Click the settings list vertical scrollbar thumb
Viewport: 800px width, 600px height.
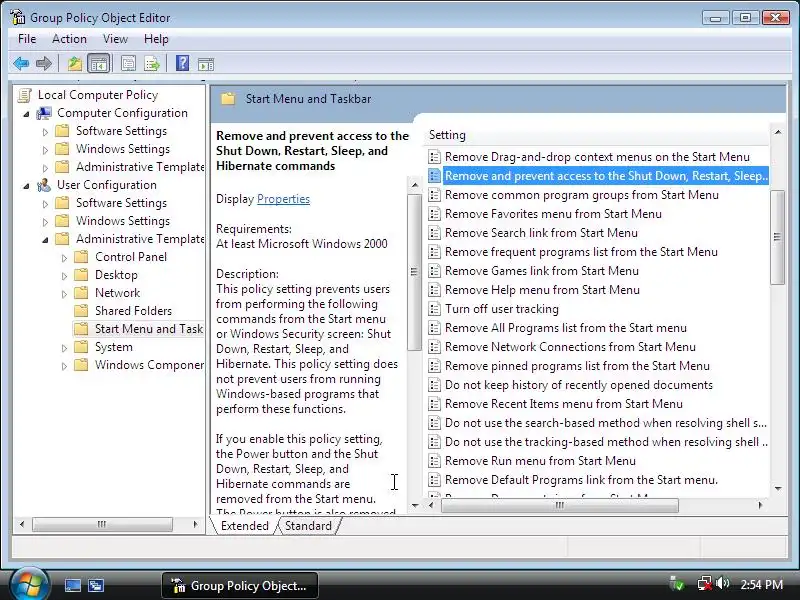click(x=777, y=237)
